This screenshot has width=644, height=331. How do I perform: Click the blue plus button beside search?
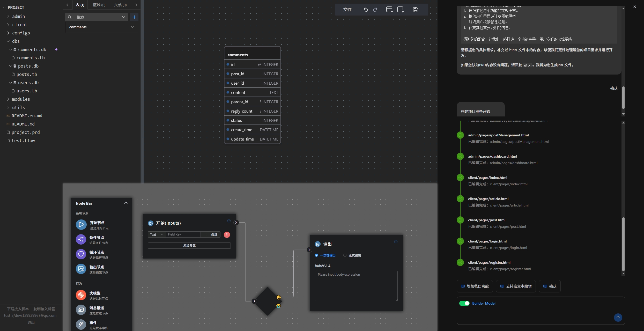point(134,17)
